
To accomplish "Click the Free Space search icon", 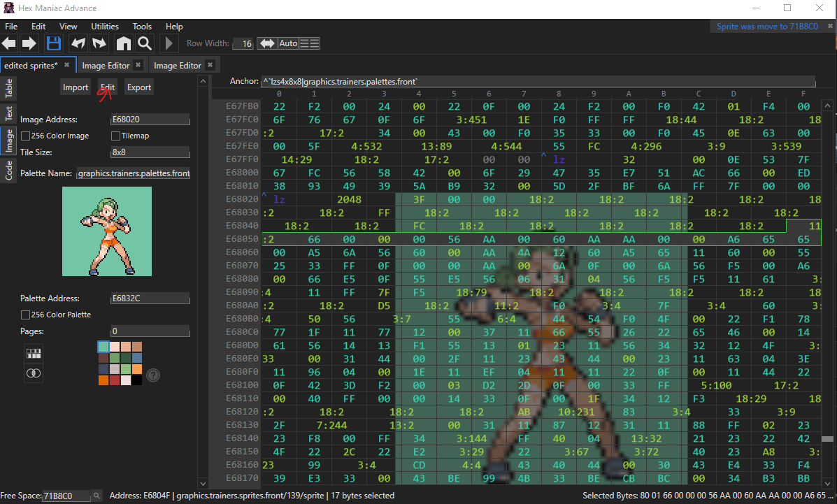I will (x=96, y=496).
